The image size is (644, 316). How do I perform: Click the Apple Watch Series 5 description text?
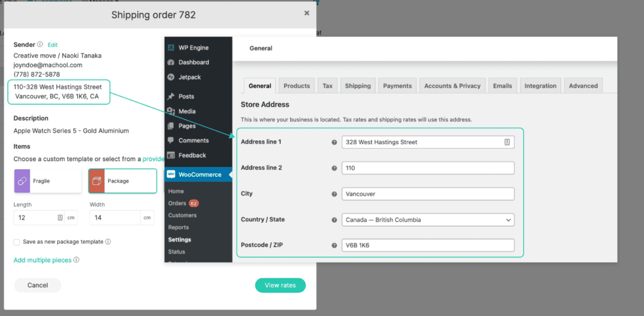click(x=71, y=131)
